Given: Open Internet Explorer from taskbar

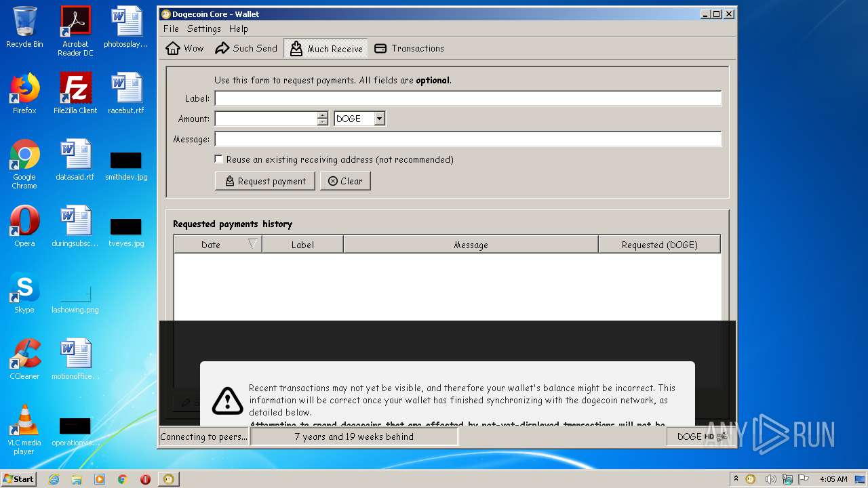Looking at the screenshot, I should click(54, 479).
